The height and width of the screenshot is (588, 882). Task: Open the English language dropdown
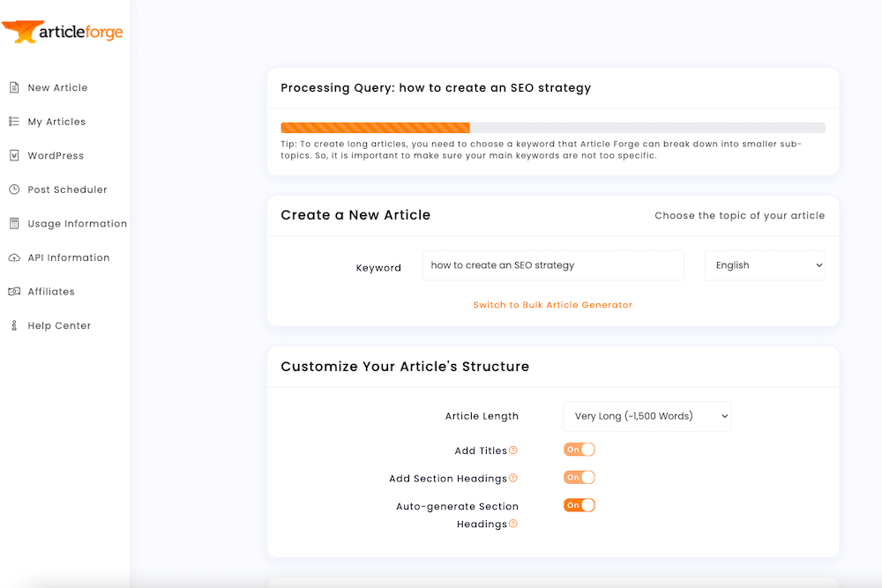click(x=764, y=265)
